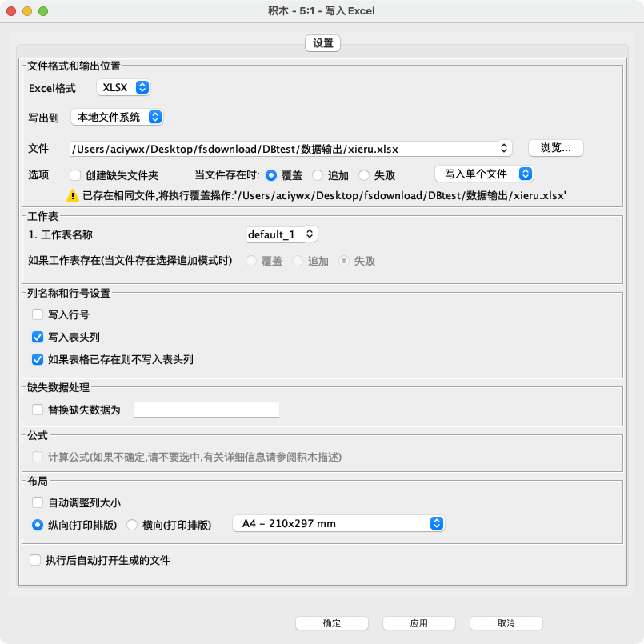
Task: Click the 确定 button
Action: [x=333, y=623]
